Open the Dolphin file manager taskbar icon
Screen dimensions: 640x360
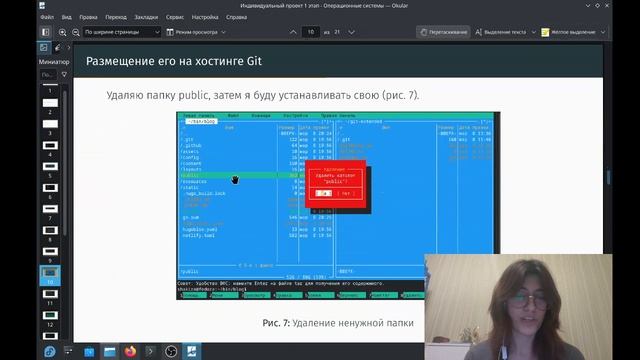click(110, 351)
